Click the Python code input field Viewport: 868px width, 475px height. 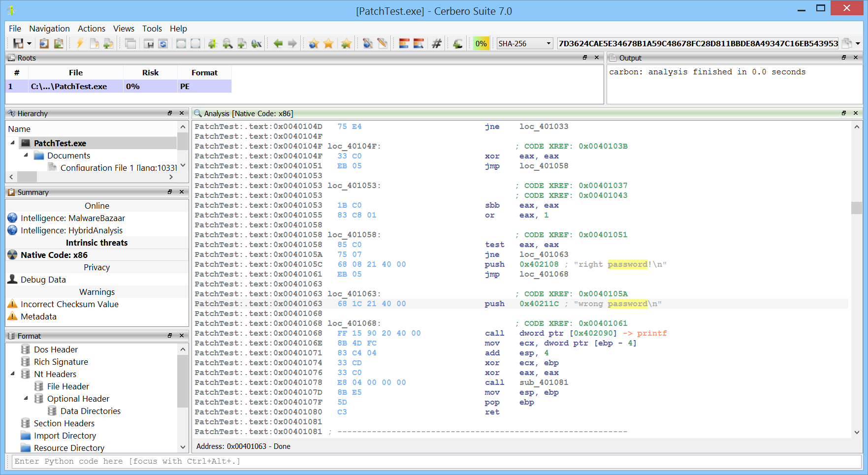coord(433,461)
